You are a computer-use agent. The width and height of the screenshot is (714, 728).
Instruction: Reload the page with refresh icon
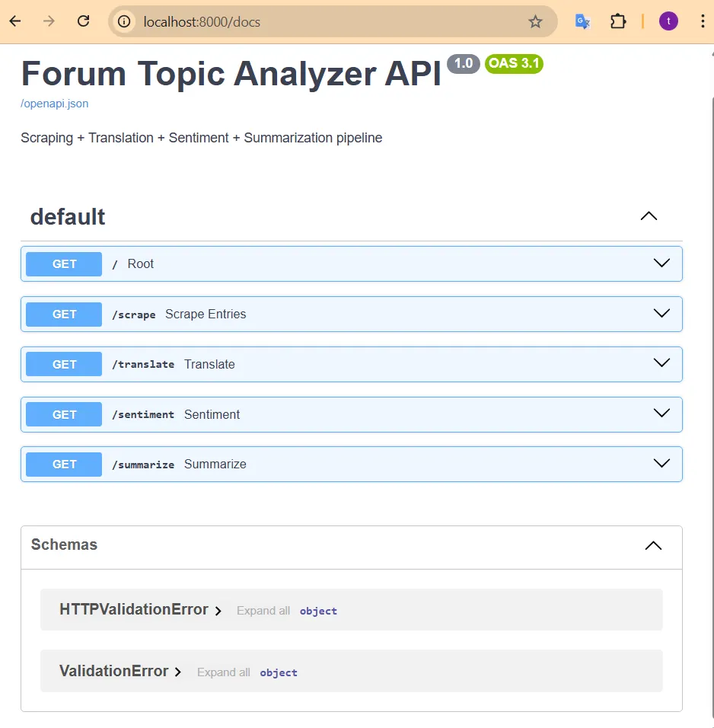coord(84,21)
